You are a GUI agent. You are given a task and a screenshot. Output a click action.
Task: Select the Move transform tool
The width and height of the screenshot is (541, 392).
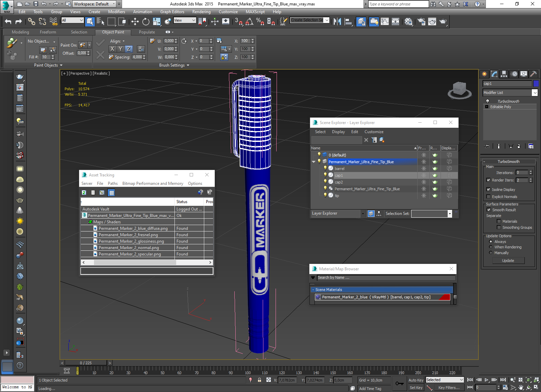(x=135, y=22)
